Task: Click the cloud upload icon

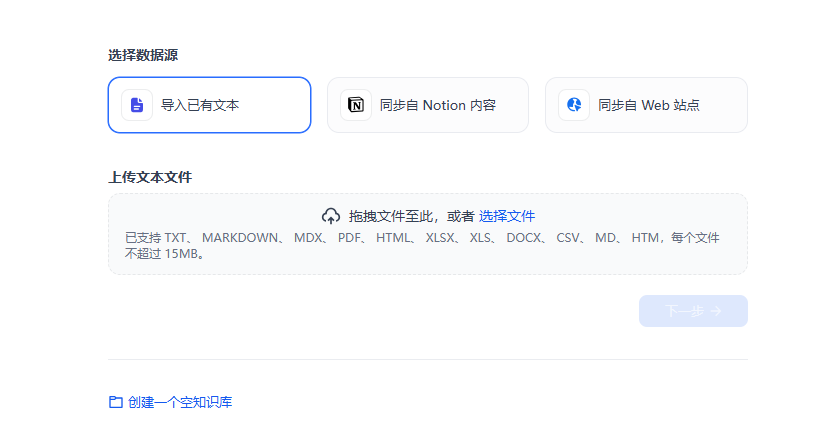Action: tap(331, 216)
